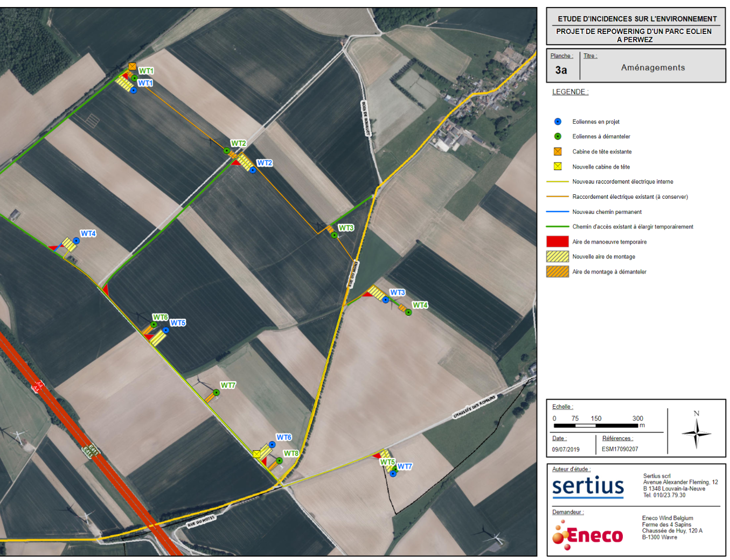This screenshot has height=560, width=730.
Task: Click the red 'Aire de manoeuvre temporaire' swatch
Action: [x=558, y=242]
